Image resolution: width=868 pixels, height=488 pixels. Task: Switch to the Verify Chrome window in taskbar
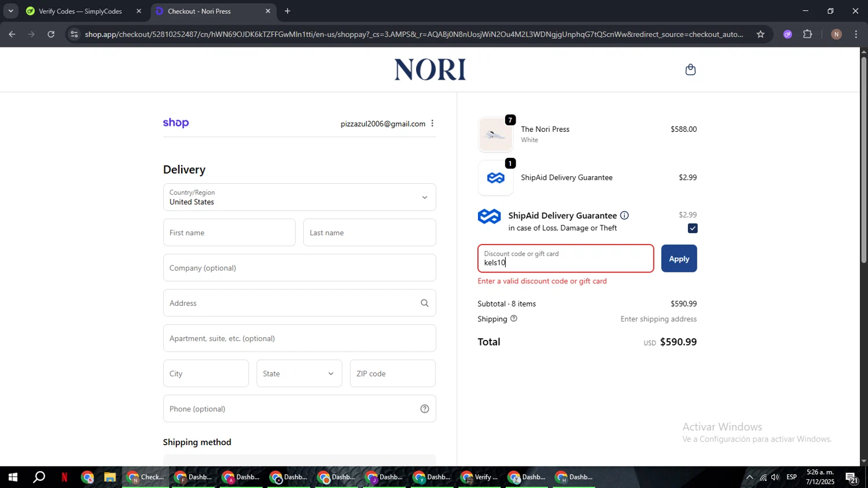480,478
